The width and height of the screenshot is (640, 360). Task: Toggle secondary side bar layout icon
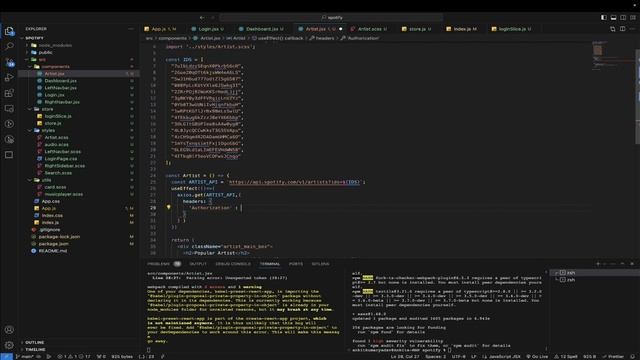coord(623,18)
